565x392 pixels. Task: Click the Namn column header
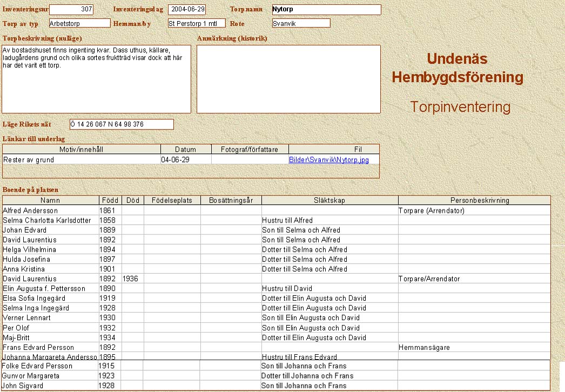click(50, 200)
